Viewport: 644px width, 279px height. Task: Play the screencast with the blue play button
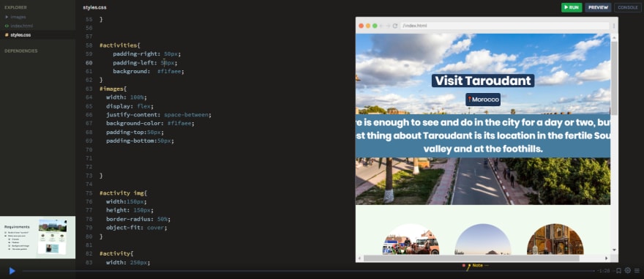(12, 271)
